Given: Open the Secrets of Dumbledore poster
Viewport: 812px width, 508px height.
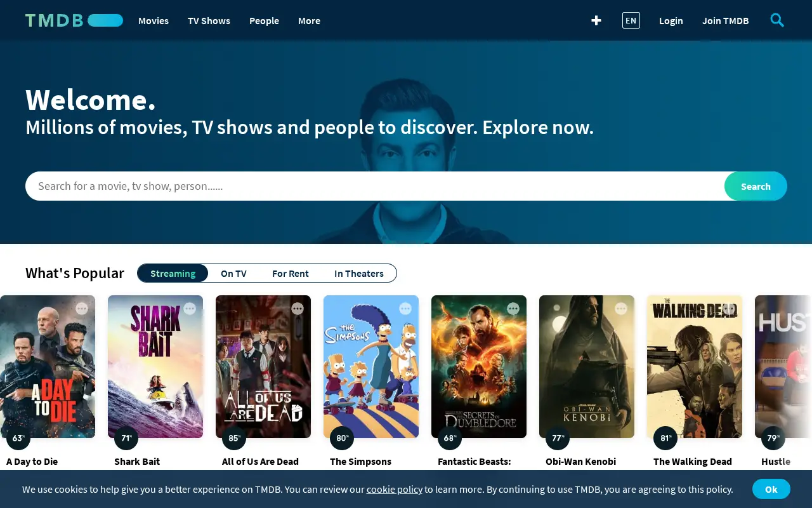Looking at the screenshot, I should click(479, 366).
